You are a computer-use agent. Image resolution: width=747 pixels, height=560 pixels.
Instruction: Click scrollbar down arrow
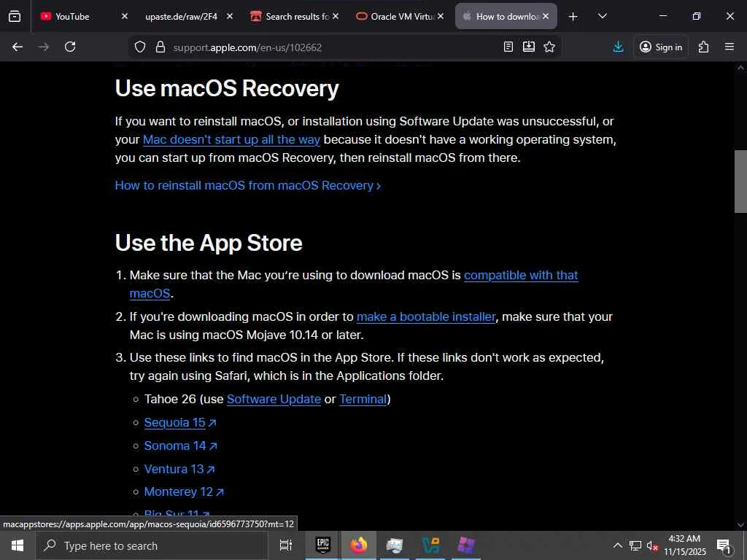pyautogui.click(x=740, y=525)
